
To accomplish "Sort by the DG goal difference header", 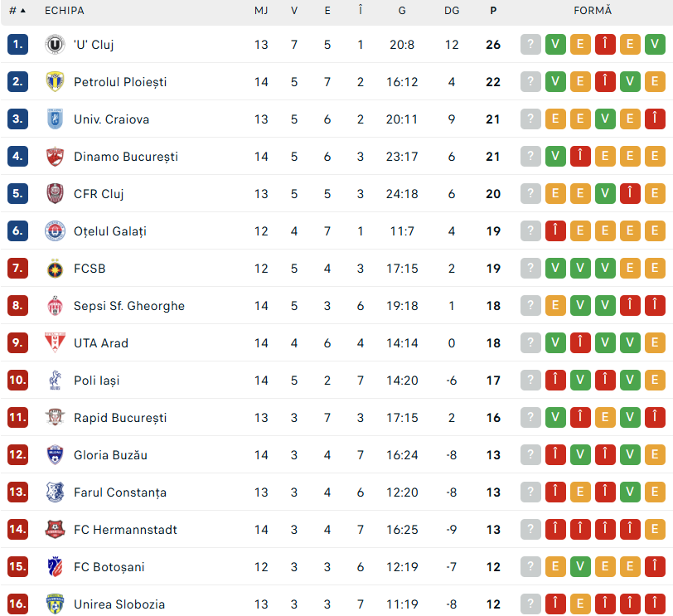I will (x=452, y=11).
